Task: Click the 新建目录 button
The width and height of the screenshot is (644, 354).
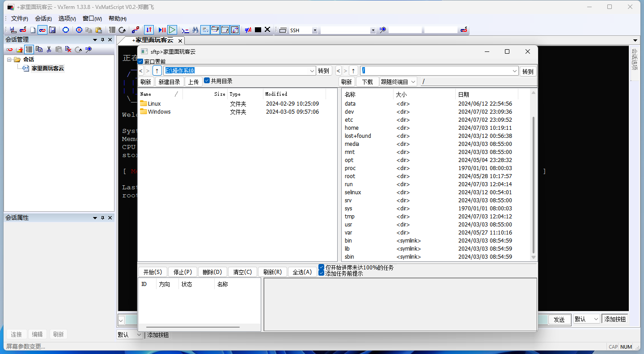Action: coord(169,82)
